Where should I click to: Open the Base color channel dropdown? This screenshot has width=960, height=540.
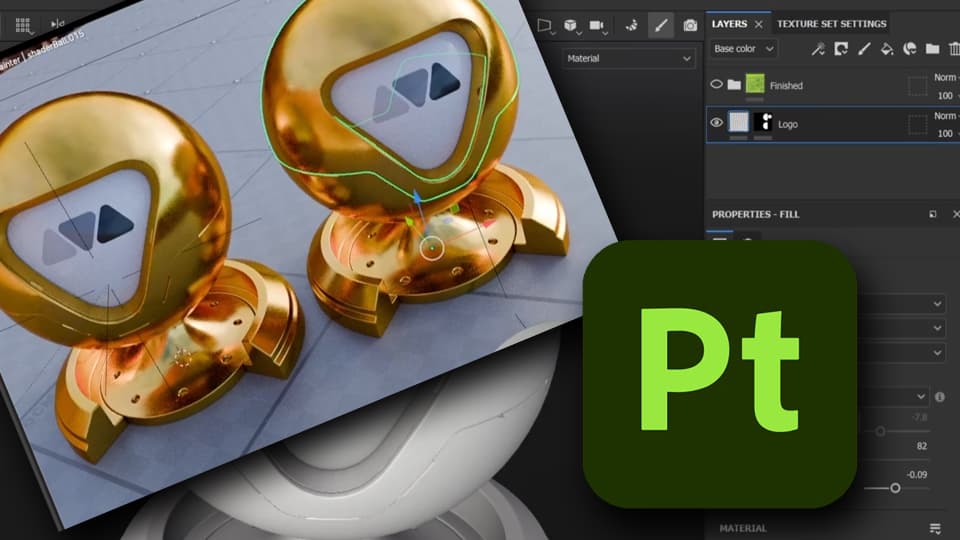coord(744,49)
